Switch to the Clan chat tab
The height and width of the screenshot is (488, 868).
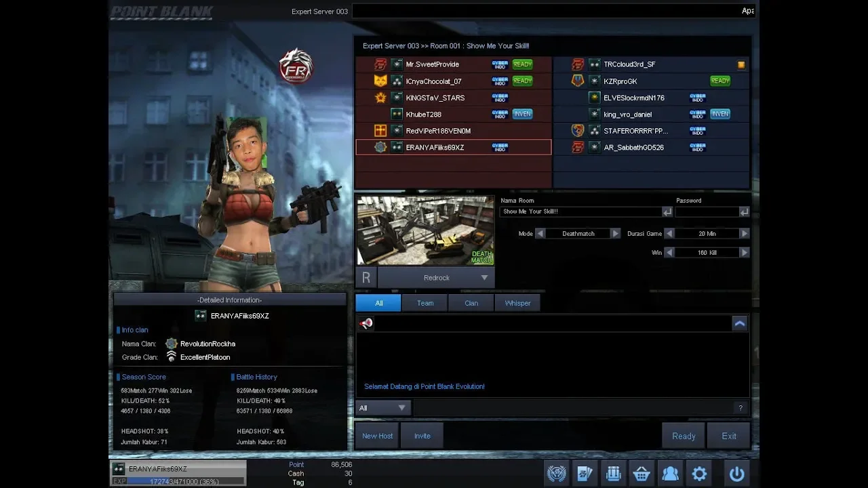pyautogui.click(x=471, y=303)
